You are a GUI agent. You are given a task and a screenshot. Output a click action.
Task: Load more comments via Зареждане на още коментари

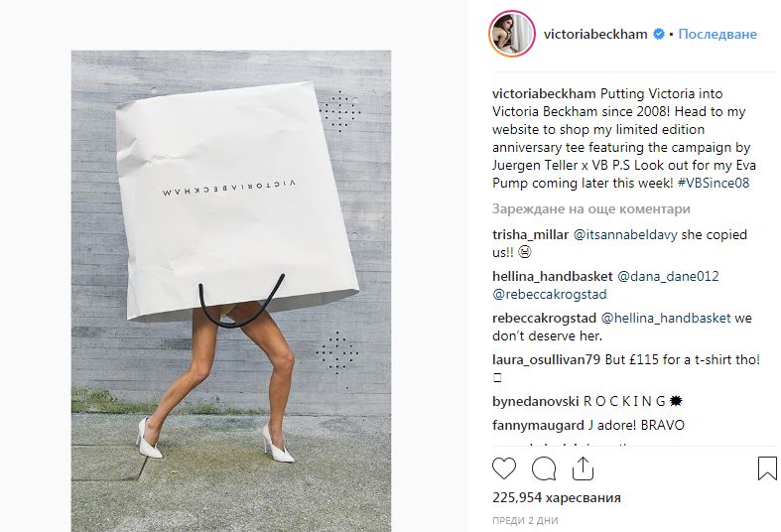(x=590, y=208)
